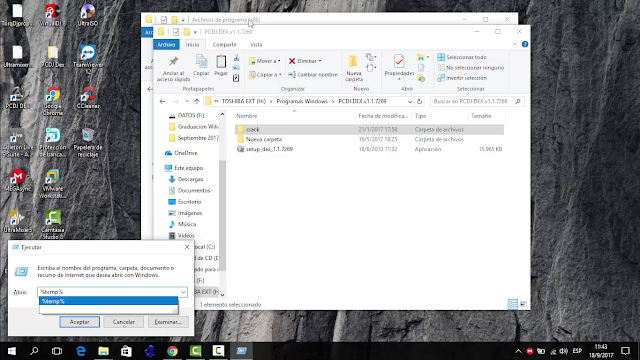Switch to the Inicio tab

point(193,44)
